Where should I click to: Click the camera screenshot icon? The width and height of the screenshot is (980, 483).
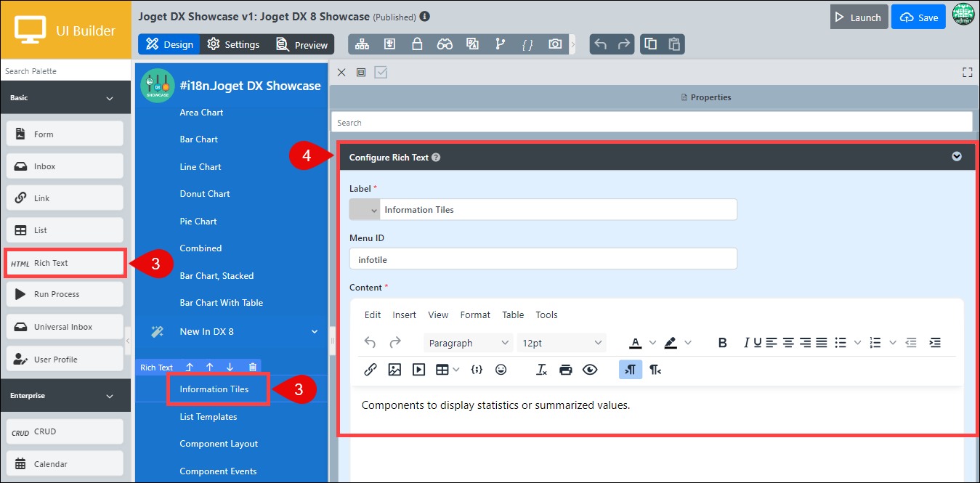click(555, 44)
